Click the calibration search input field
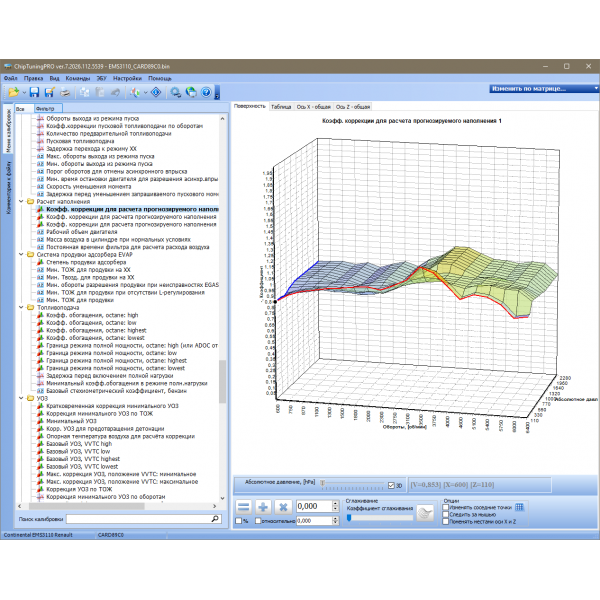 point(140,521)
